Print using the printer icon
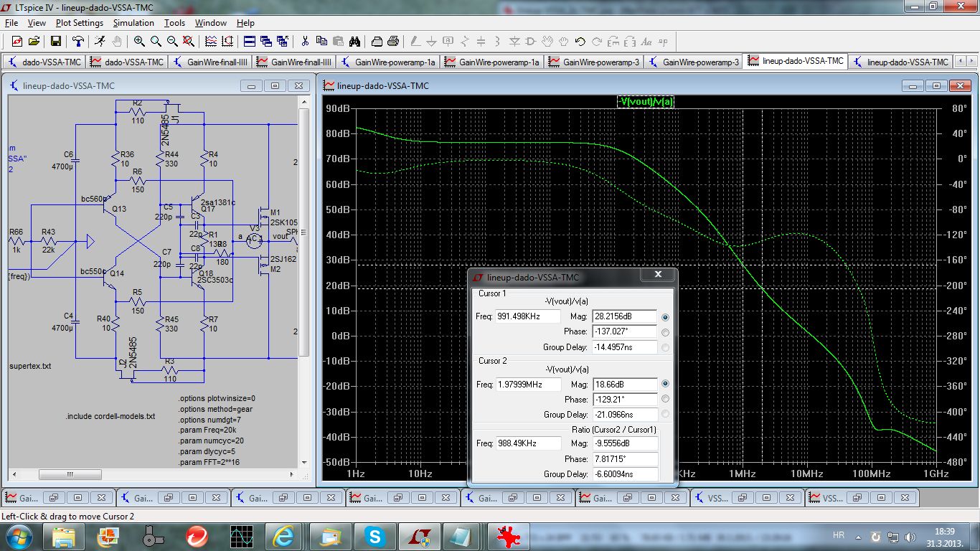The width and height of the screenshot is (980, 551). coord(393,42)
